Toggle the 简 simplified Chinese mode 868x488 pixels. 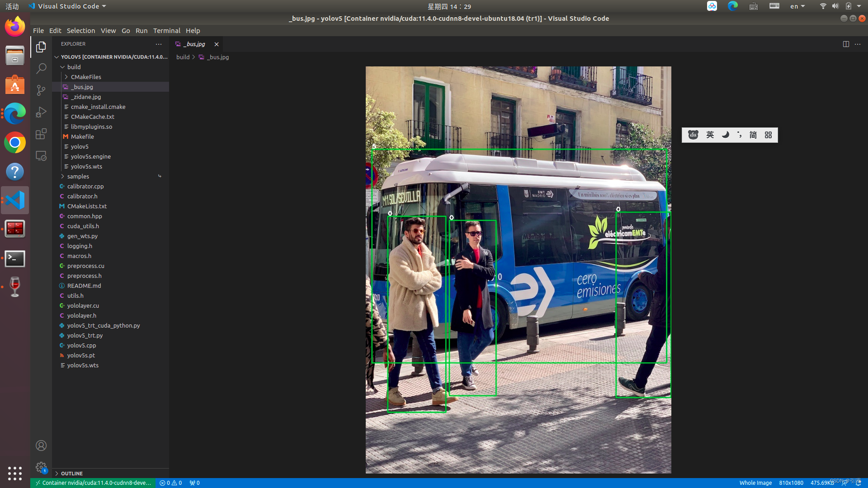[x=753, y=135]
